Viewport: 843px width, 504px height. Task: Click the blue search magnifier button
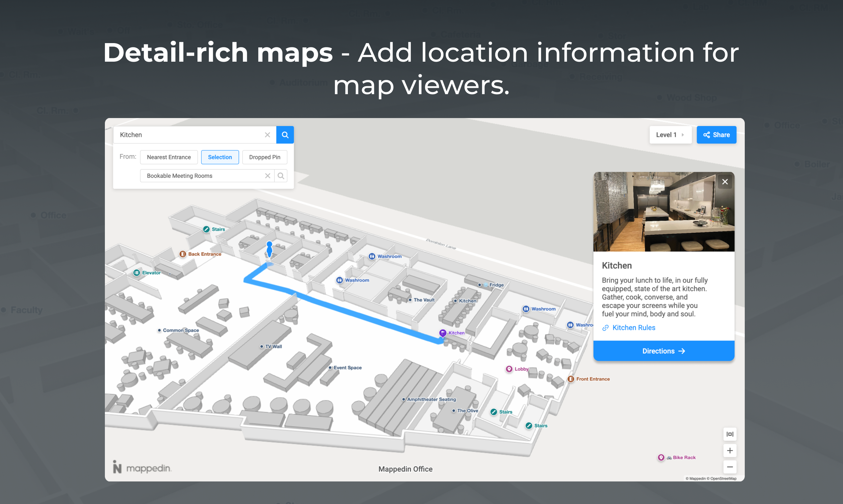pos(285,135)
